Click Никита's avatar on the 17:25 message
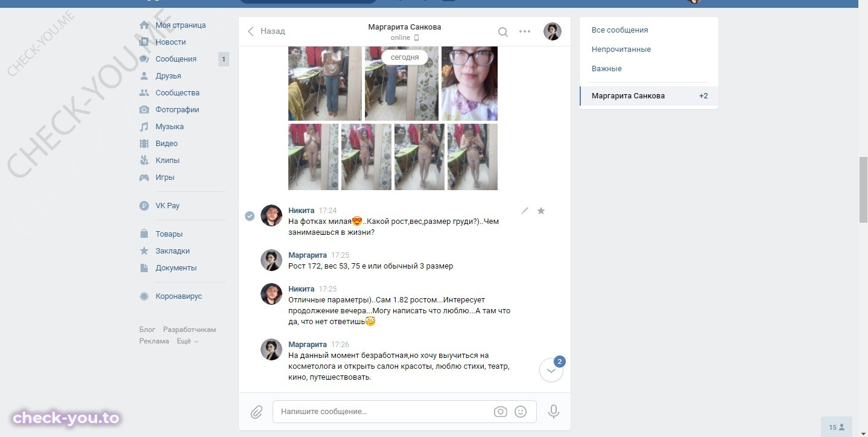Viewport: 868px width, 437px height. click(x=271, y=294)
